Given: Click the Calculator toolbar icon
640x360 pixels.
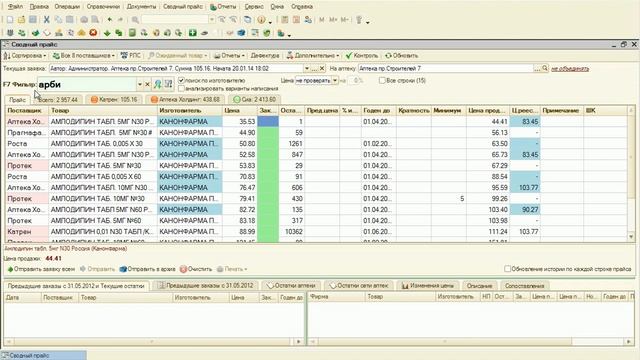Looking at the screenshot, I should [x=285, y=20].
